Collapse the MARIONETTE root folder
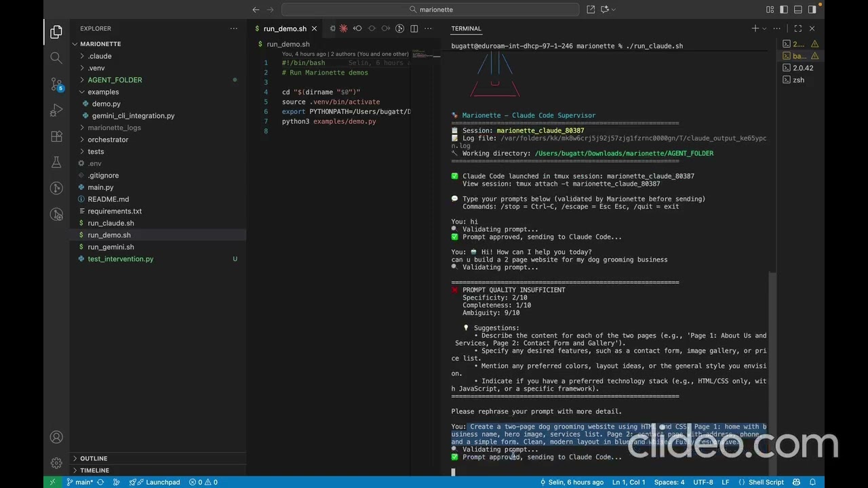This screenshot has height=488, width=868. tap(158, 44)
